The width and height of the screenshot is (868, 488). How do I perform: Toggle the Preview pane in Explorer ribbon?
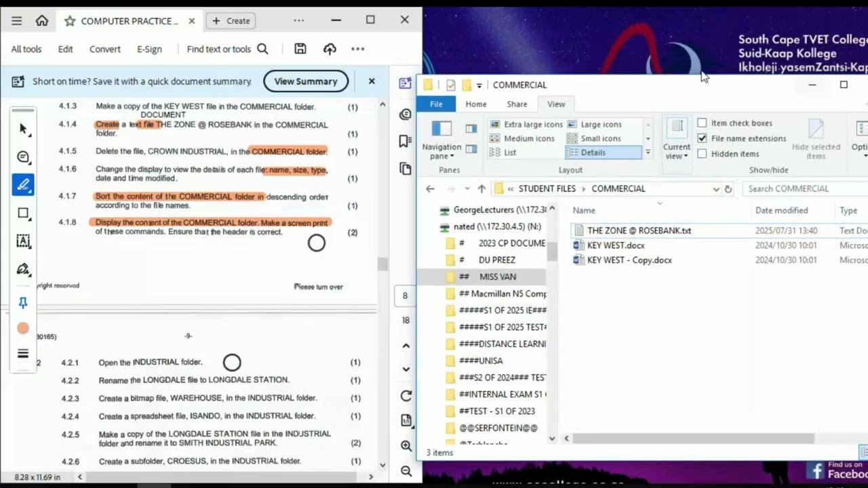[x=471, y=128]
